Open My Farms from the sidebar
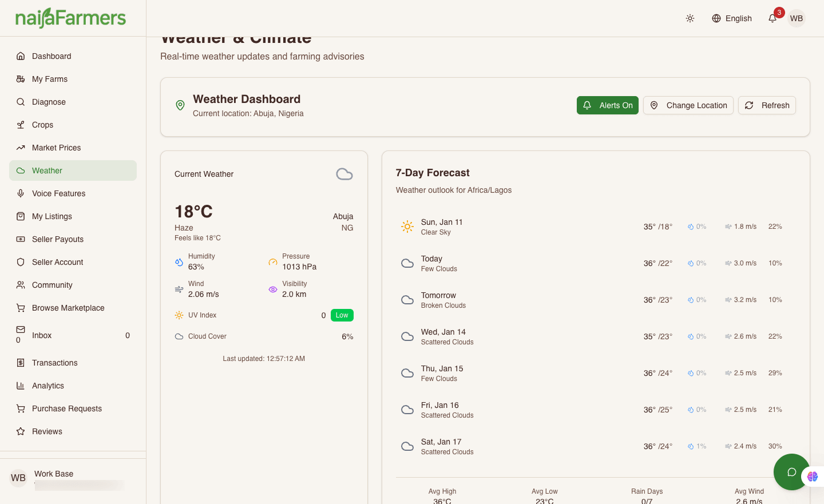The image size is (824, 504). click(50, 79)
